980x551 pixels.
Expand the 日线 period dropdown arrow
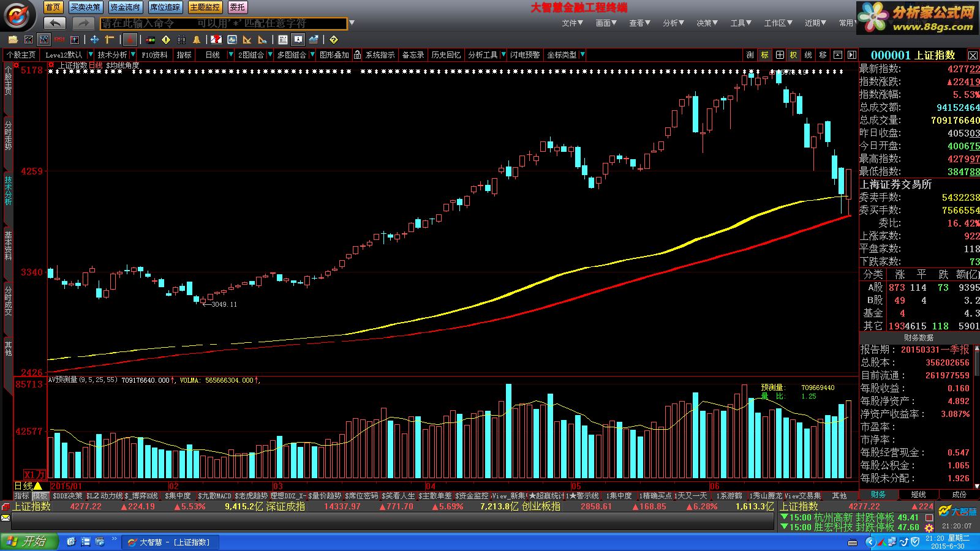point(231,54)
